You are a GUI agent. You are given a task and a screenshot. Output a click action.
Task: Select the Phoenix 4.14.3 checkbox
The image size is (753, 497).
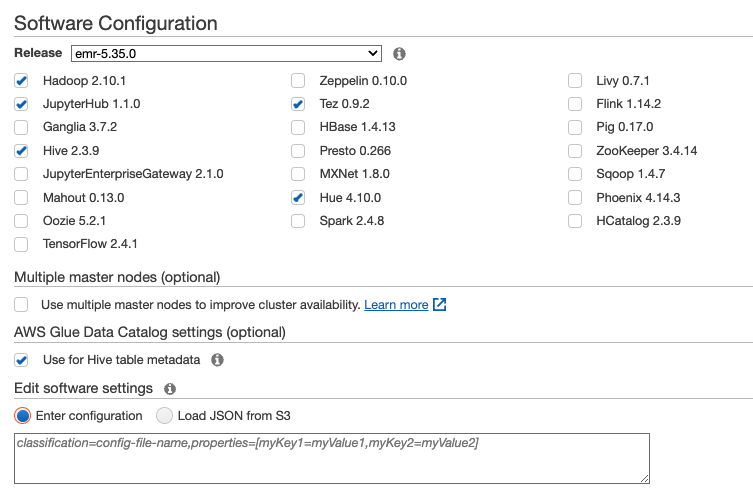(575, 197)
